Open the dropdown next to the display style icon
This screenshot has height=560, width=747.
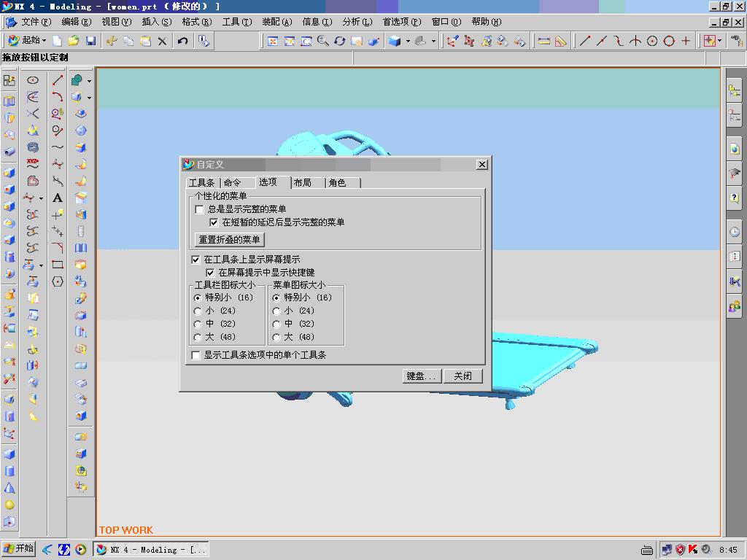(408, 40)
